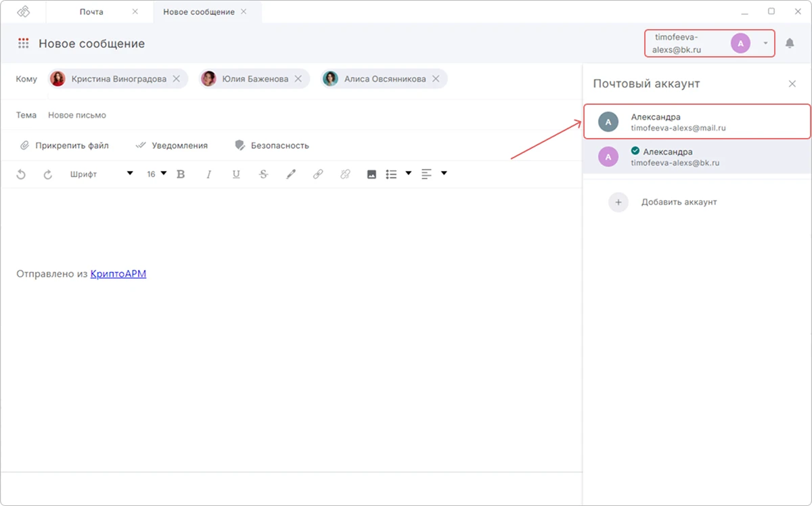
Task: Expand the text alignment dropdown arrow
Action: coord(444,174)
